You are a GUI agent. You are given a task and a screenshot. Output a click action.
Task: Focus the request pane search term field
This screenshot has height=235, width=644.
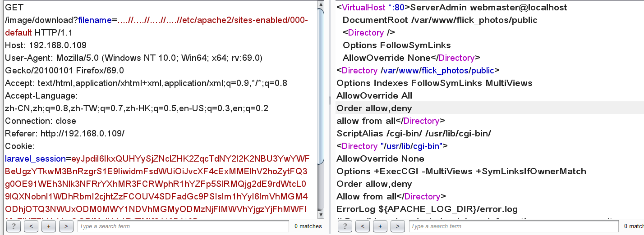click(183, 226)
